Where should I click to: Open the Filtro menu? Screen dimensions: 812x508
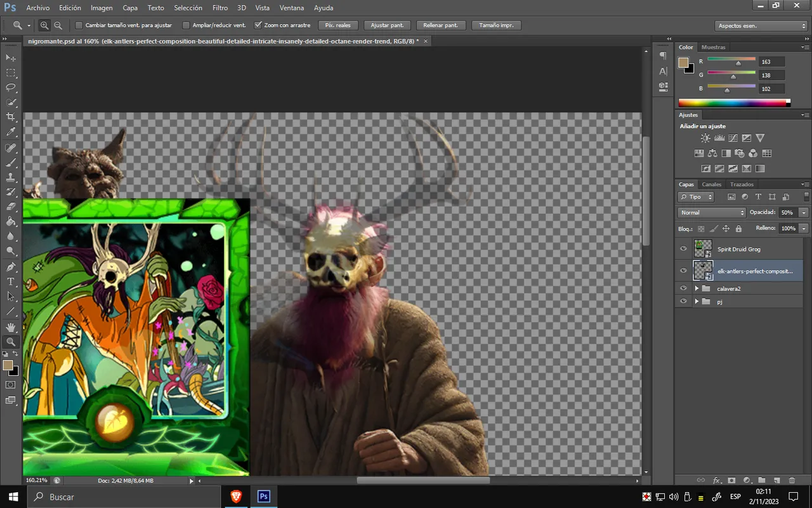[220, 8]
